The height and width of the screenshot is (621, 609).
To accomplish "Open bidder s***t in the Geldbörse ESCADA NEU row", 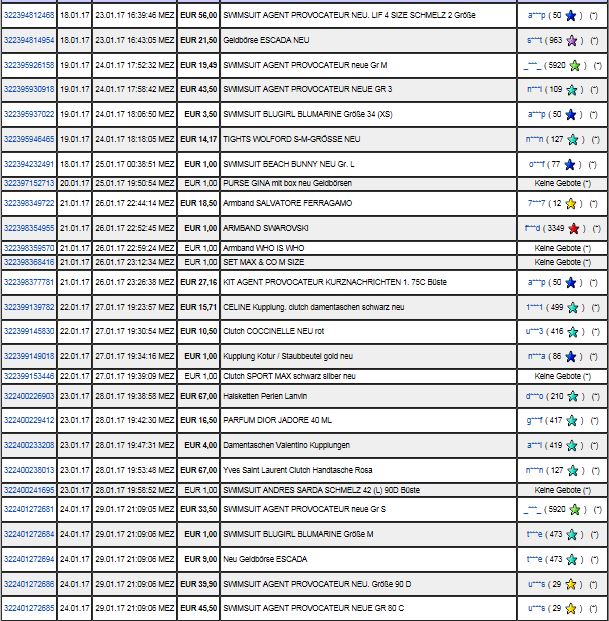I will coord(534,40).
